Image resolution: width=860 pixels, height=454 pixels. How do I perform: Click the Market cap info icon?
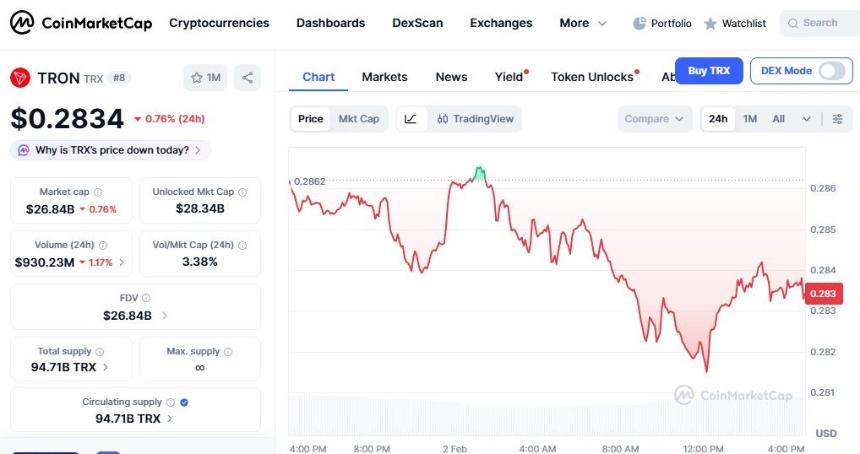click(97, 192)
